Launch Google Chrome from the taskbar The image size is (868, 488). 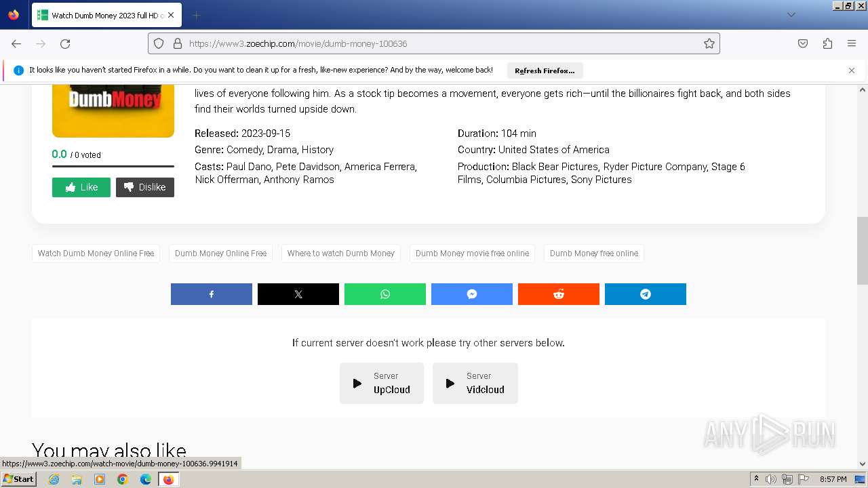[x=123, y=479]
